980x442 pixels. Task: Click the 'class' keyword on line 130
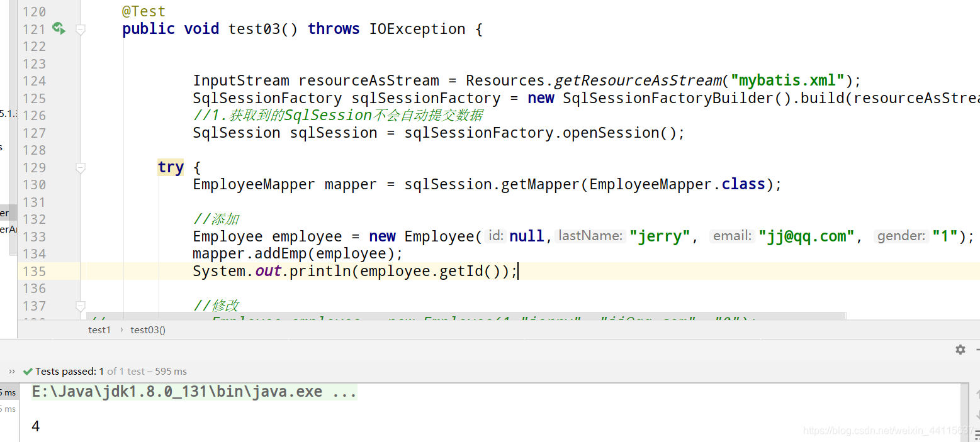pos(743,185)
